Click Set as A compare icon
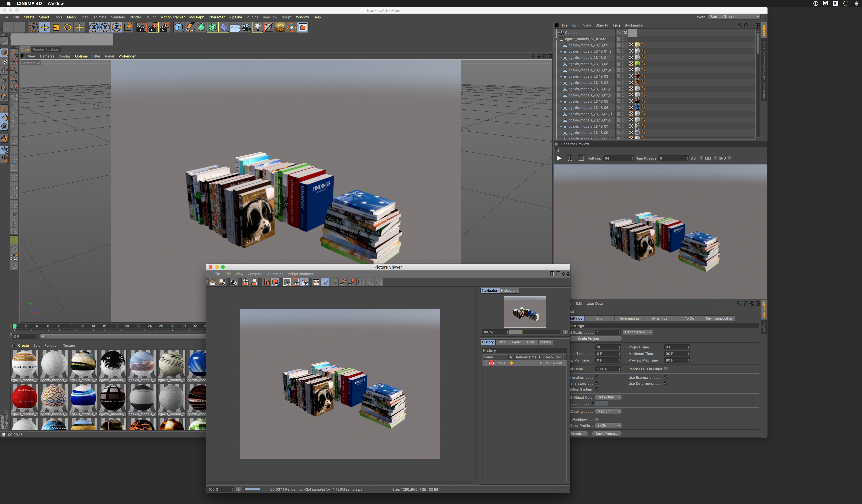This screenshot has width=862, height=504. tap(343, 282)
